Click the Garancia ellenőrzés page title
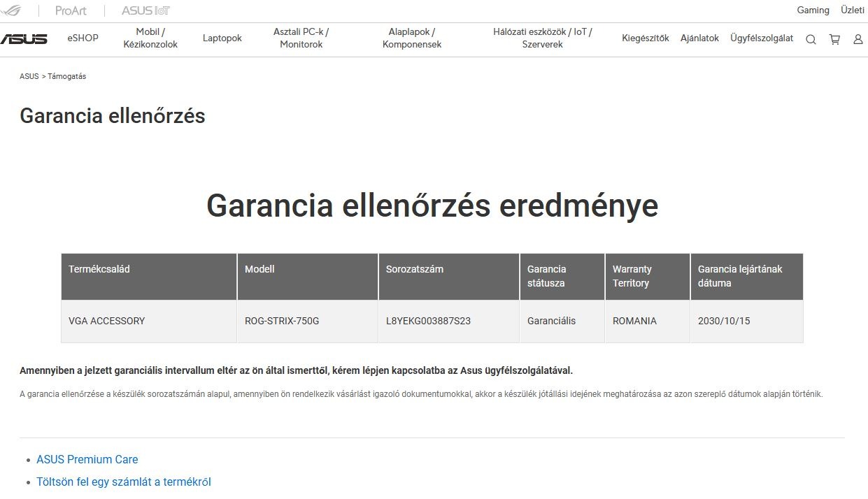Viewport: 868px width, 499px height. (x=113, y=115)
